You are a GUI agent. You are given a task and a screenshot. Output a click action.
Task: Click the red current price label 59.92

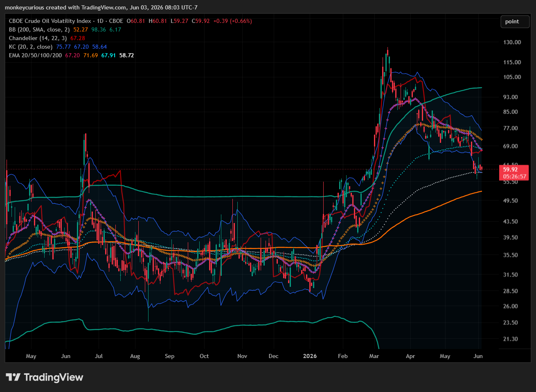point(511,169)
